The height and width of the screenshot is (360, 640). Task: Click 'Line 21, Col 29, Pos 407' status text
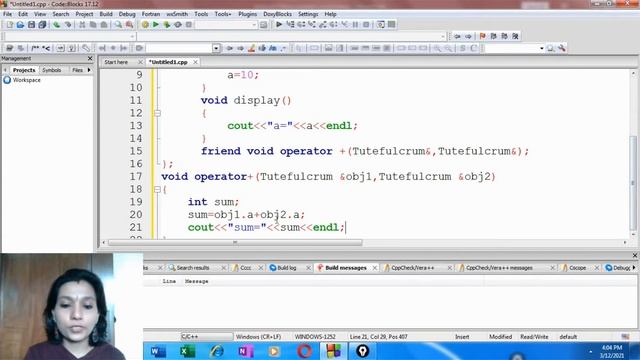378,337
